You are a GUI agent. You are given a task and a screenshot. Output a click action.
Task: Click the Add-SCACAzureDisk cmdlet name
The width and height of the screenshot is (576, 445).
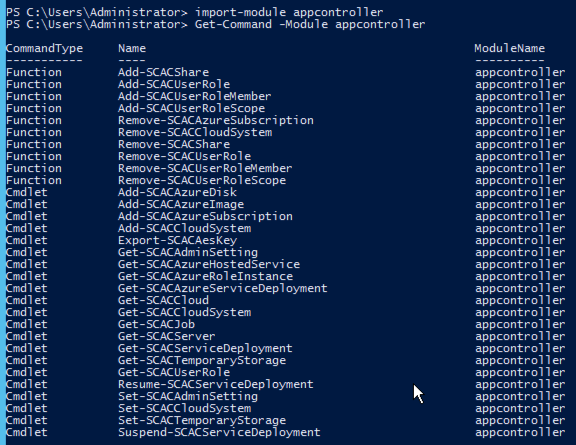tap(177, 192)
